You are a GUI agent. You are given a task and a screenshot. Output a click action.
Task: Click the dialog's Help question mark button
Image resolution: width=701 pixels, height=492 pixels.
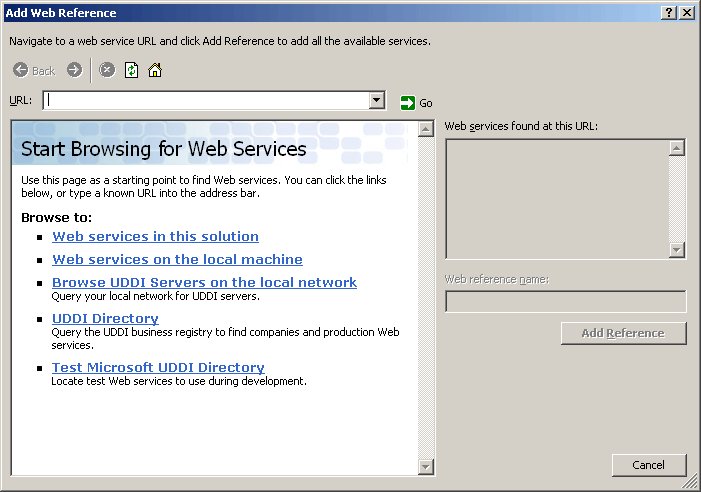tap(668, 12)
